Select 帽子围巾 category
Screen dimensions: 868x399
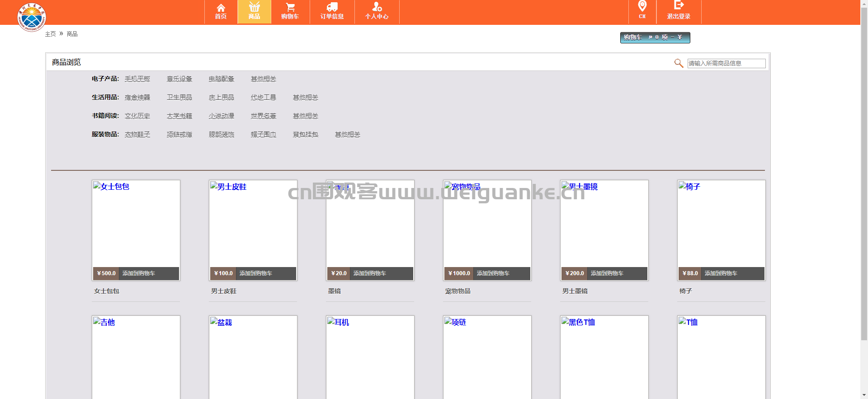pyautogui.click(x=264, y=134)
